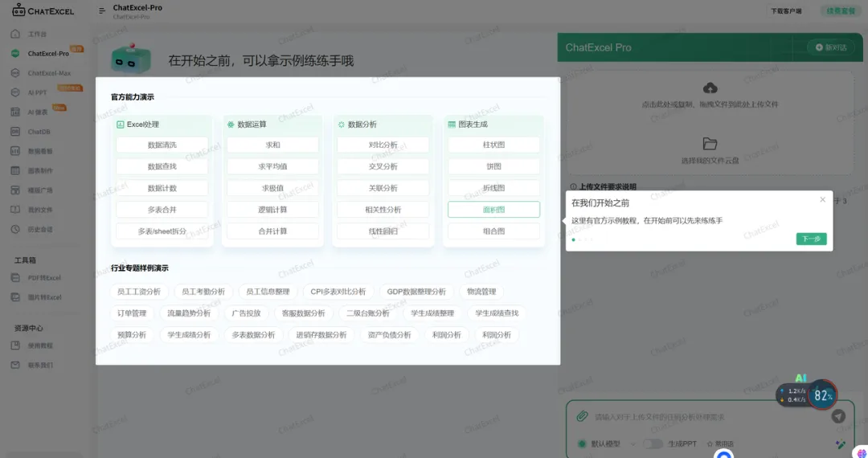Collapse sidebar with the hamburger menu icon
Screen dimensions: 868x458
pos(102,10)
